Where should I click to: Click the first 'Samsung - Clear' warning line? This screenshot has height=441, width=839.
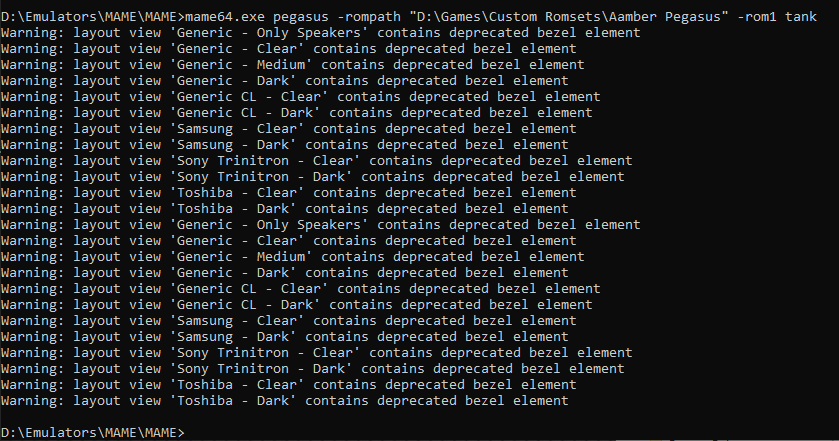(288, 128)
